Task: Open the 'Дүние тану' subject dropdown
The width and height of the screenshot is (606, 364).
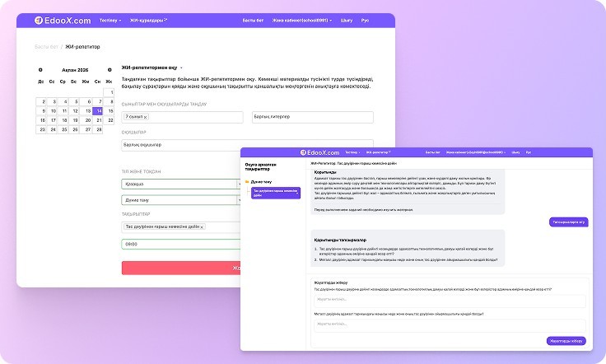Action: [x=181, y=200]
